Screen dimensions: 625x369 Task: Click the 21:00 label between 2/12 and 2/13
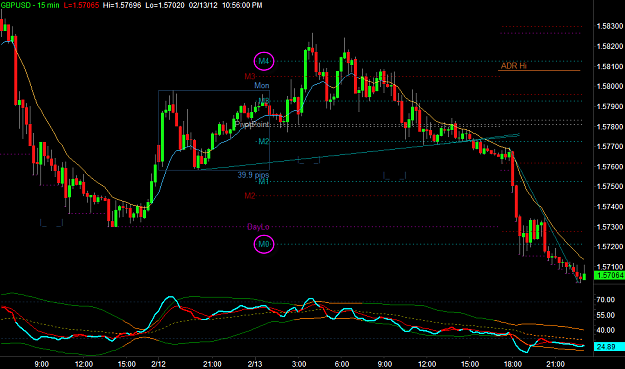(x=212, y=364)
